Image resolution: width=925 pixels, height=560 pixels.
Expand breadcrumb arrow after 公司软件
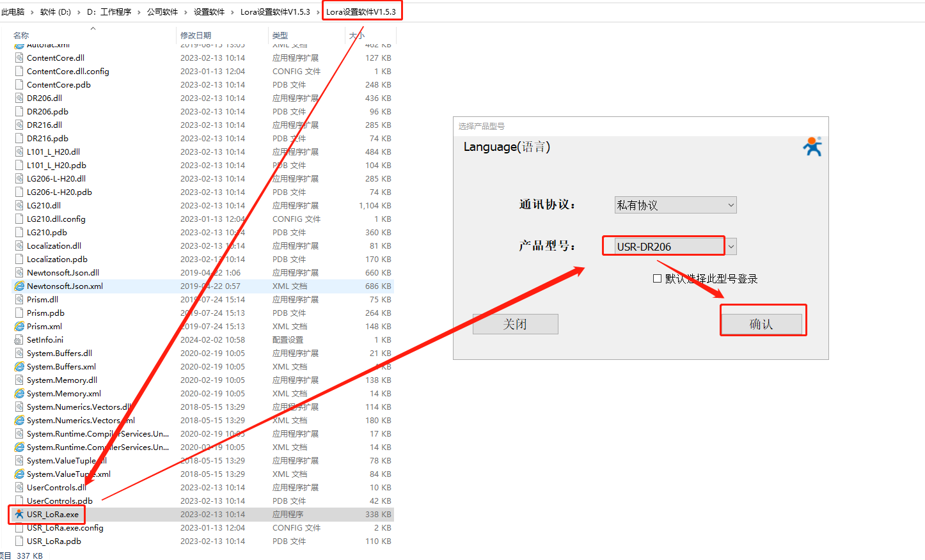pos(186,12)
